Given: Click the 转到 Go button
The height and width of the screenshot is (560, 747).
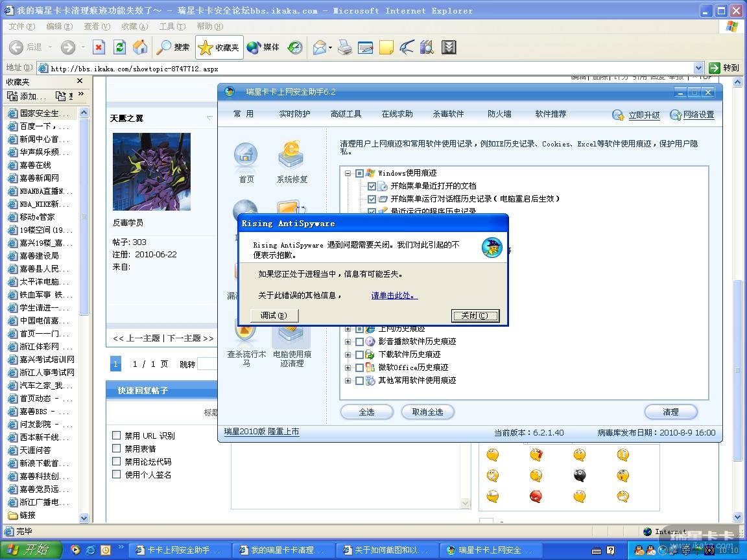Looking at the screenshot, I should (x=724, y=68).
